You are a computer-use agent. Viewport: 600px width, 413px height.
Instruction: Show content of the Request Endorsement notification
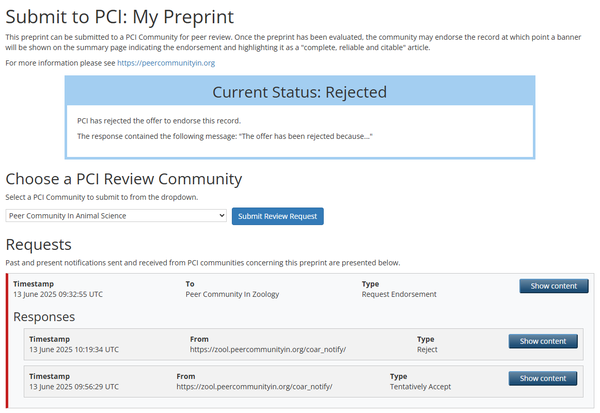coord(553,286)
